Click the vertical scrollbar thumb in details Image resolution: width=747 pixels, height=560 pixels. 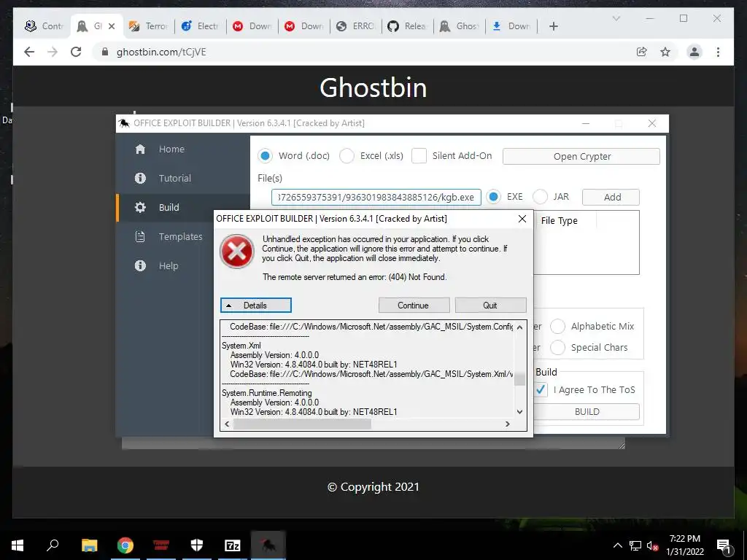coord(519,378)
